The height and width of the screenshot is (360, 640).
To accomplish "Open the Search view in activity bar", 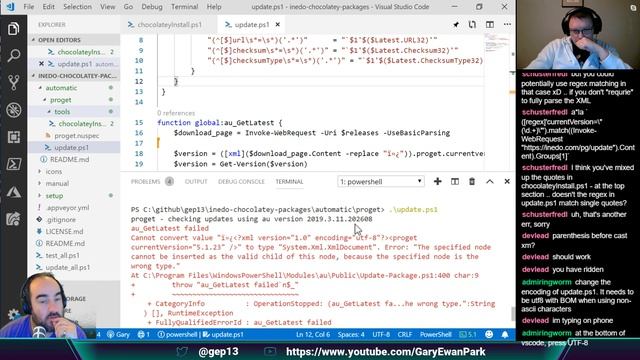I will tap(13, 56).
